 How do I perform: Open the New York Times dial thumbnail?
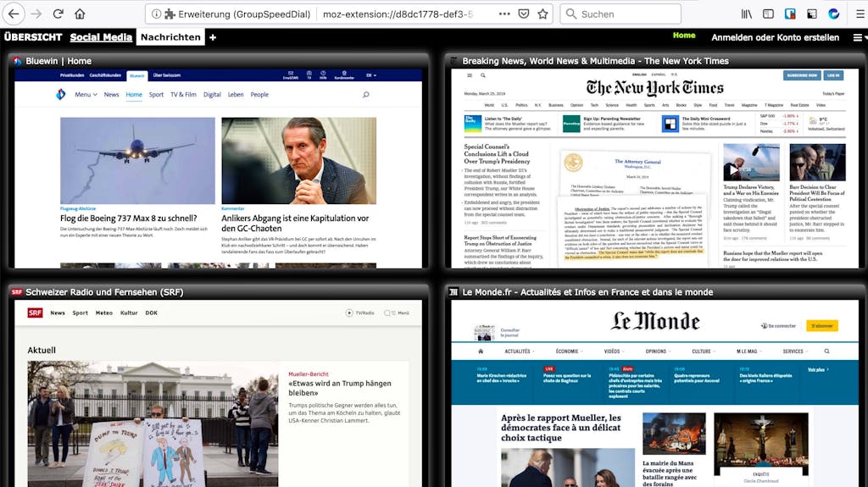[x=655, y=169]
